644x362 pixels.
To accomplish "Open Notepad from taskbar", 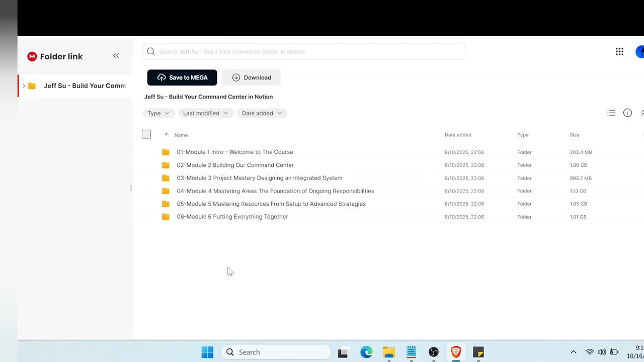I will tap(411, 352).
